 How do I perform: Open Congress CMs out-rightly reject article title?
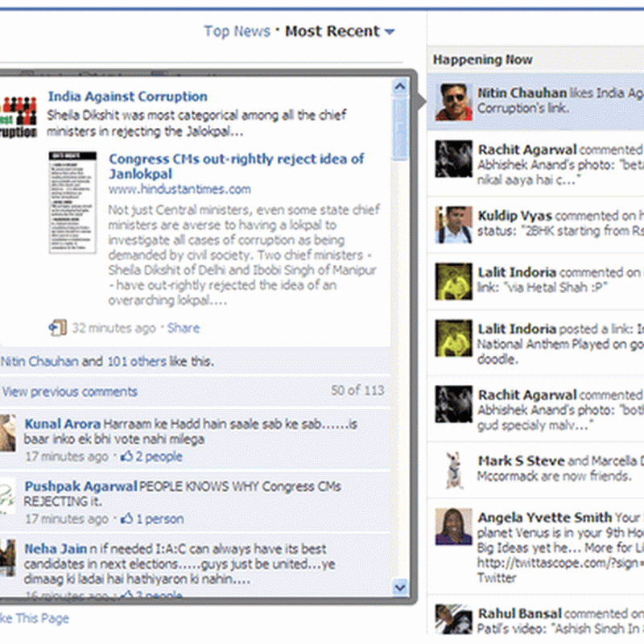coord(236,166)
